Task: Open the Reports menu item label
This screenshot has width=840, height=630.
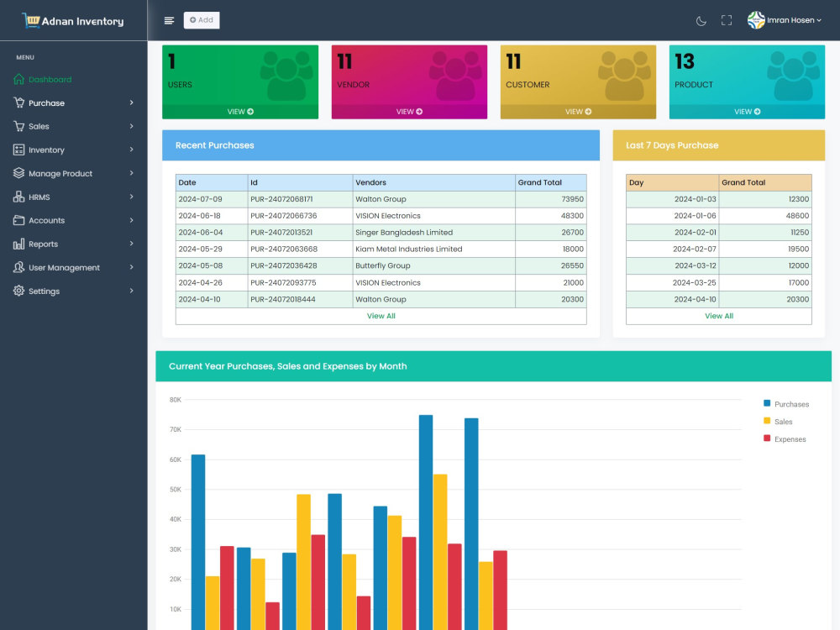Action: [x=44, y=244]
